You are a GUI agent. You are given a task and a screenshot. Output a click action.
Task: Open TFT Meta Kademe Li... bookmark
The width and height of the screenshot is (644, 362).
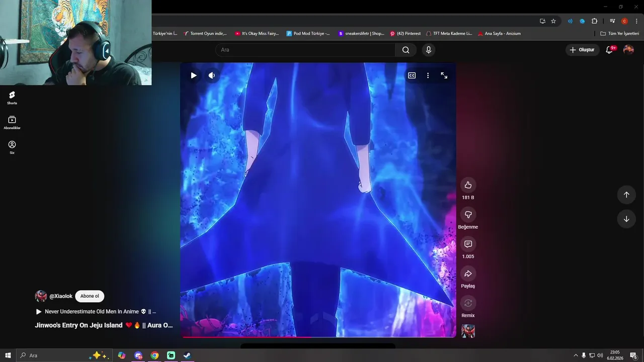point(449,34)
